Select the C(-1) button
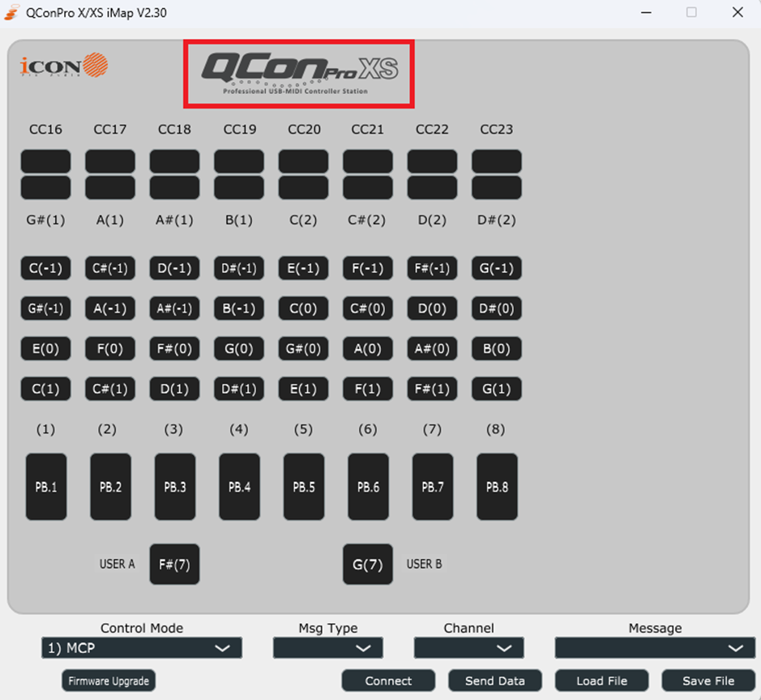This screenshot has width=761, height=700. pos(45,268)
